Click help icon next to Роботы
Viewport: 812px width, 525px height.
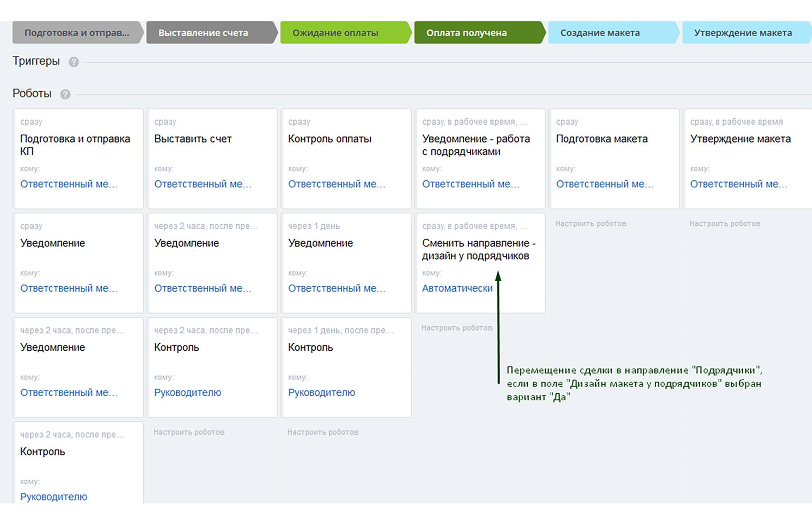[65, 94]
